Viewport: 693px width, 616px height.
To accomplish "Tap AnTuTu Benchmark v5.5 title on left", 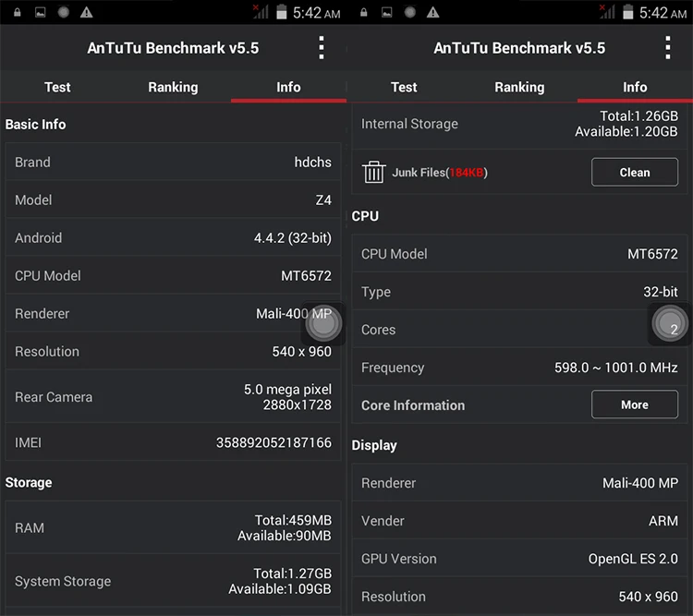I will coord(173,48).
